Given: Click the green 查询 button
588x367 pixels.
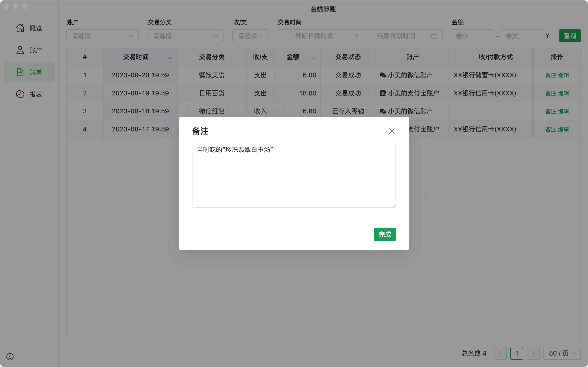Looking at the screenshot, I should (569, 36).
